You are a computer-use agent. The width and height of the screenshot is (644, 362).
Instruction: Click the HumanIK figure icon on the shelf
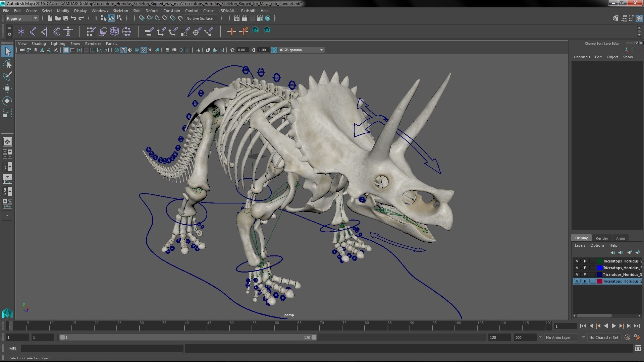click(68, 32)
